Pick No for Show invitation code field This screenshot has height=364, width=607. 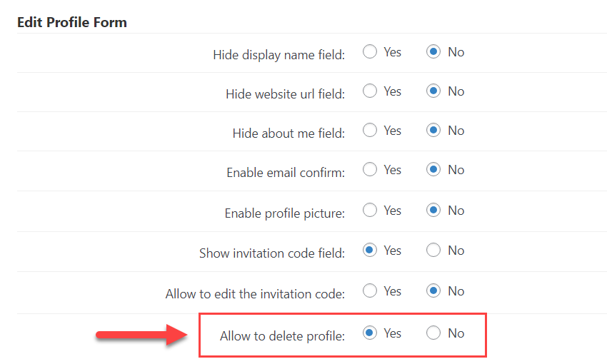pos(433,250)
